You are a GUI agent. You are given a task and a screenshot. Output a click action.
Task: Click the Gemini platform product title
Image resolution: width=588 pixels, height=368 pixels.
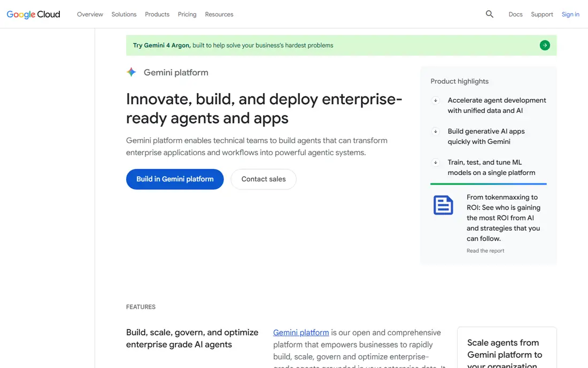(x=176, y=72)
